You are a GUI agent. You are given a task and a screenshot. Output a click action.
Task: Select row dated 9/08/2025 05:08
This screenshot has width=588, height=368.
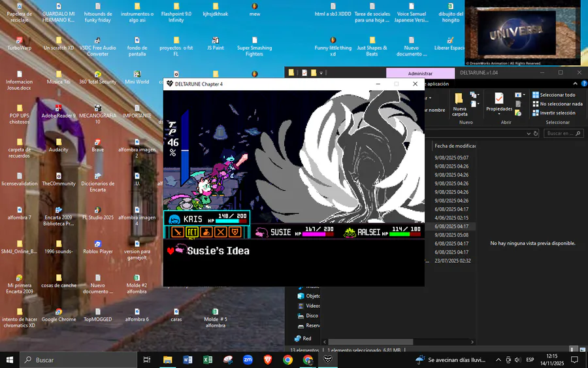pyautogui.click(x=451, y=235)
